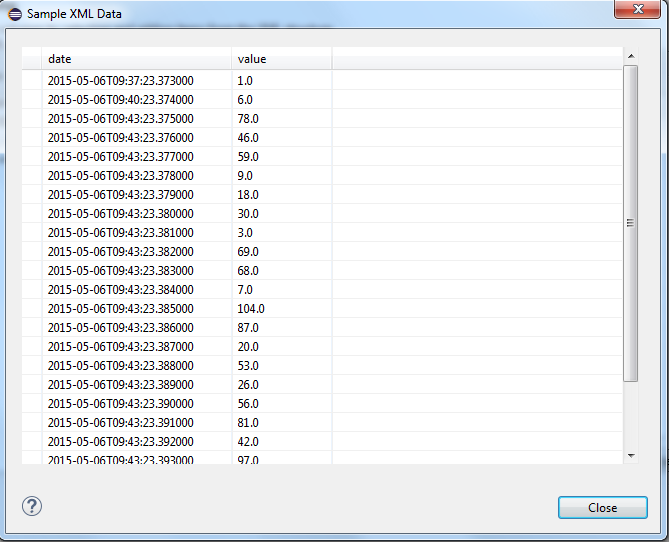The width and height of the screenshot is (669, 542).
Task: Open the help question mark icon
Action: (x=32, y=507)
